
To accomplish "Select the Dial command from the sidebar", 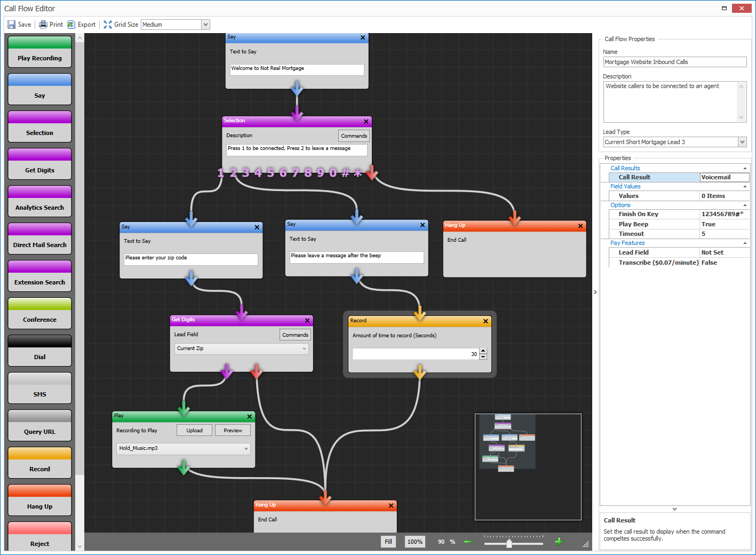I will tap(39, 356).
